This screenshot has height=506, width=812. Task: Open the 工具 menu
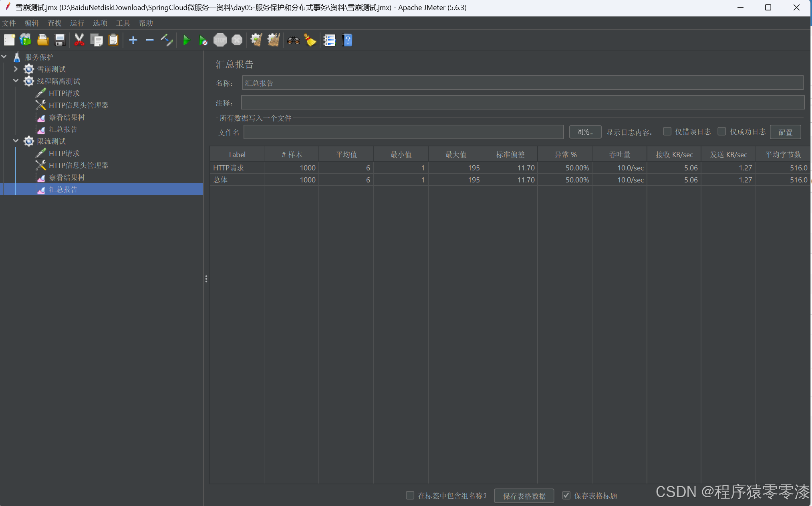123,23
